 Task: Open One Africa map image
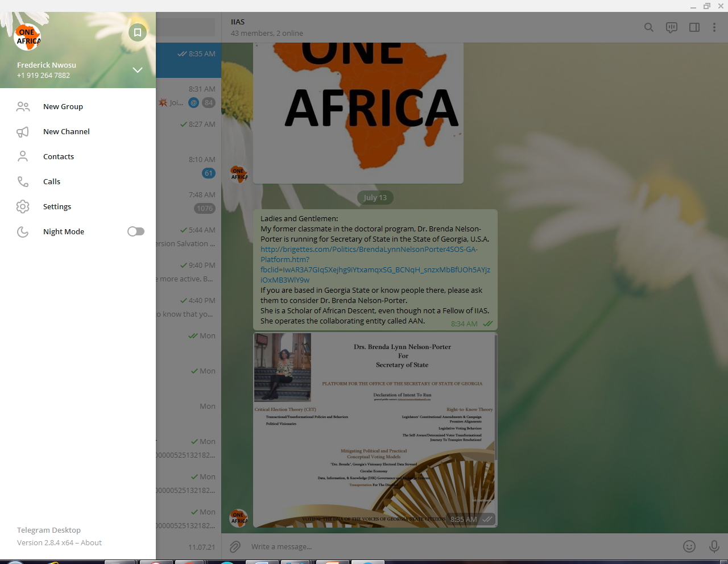[358, 113]
